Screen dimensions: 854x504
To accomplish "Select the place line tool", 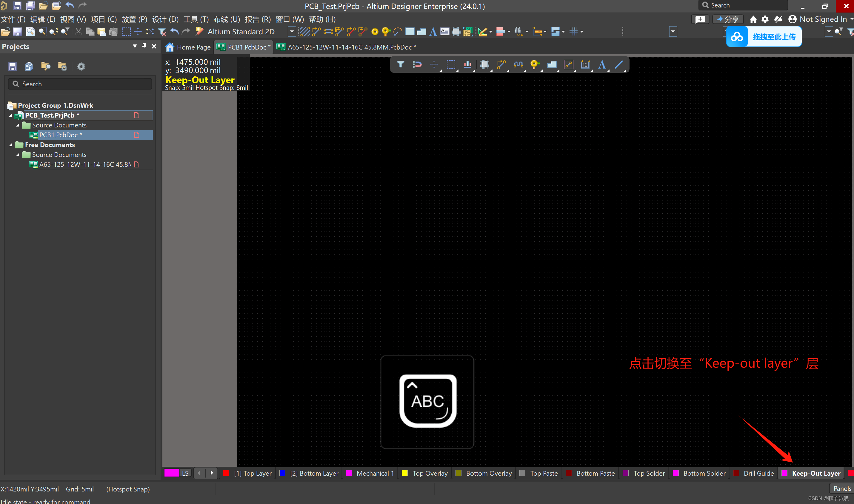I will [619, 64].
